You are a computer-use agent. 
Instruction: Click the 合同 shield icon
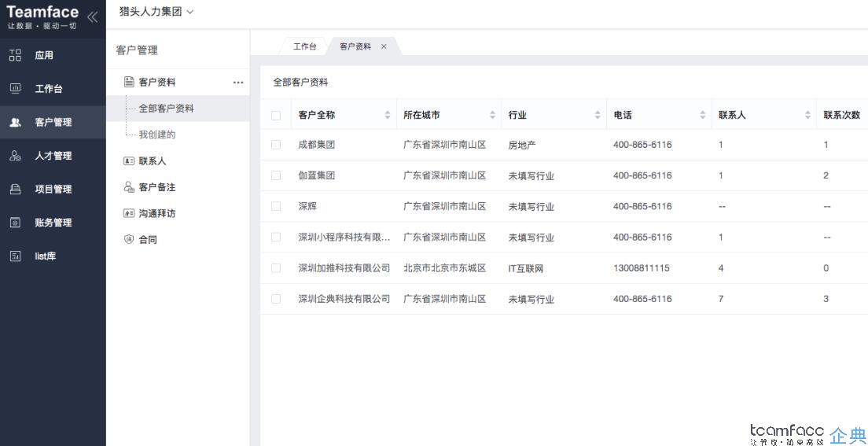(x=129, y=239)
